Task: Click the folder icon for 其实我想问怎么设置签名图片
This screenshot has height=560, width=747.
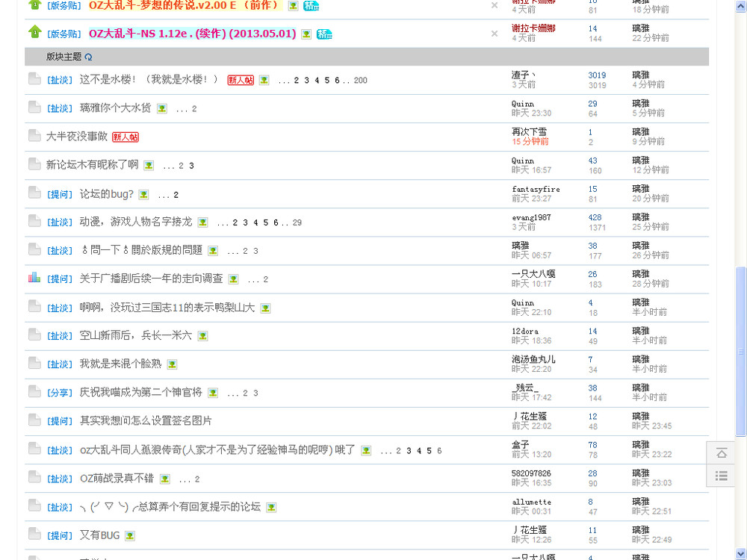Action: click(34, 420)
